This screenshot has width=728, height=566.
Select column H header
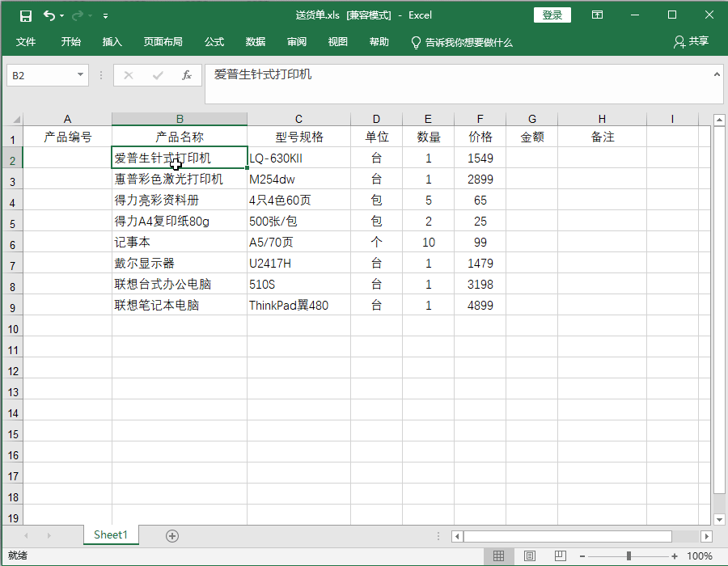click(x=602, y=119)
